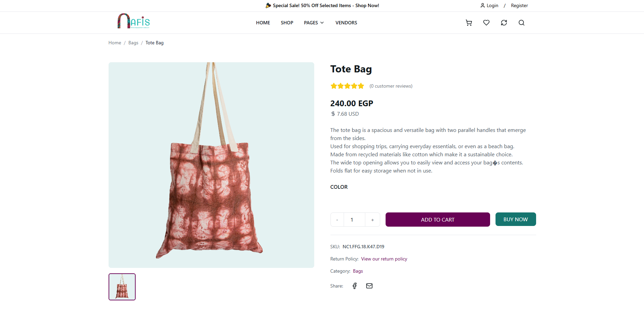Share product via email envelope icon
The height and width of the screenshot is (320, 644).
[x=369, y=286]
